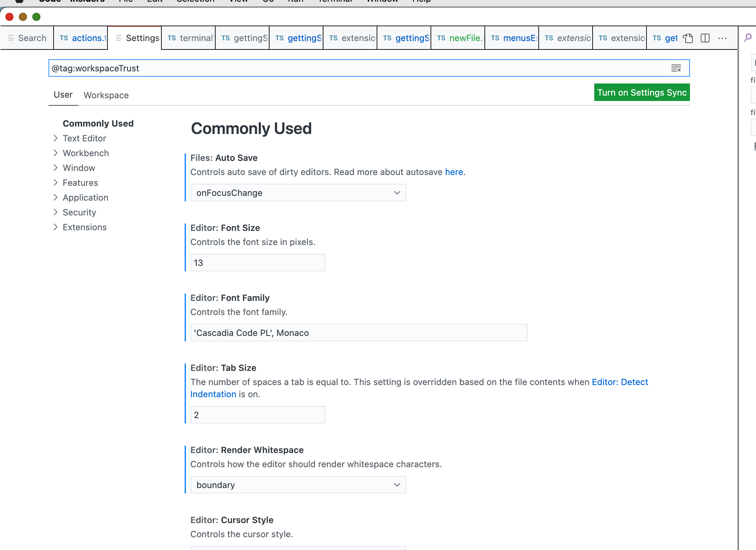This screenshot has width=756, height=550.
Task: Open the editor More Actions ellipsis
Action: (722, 38)
